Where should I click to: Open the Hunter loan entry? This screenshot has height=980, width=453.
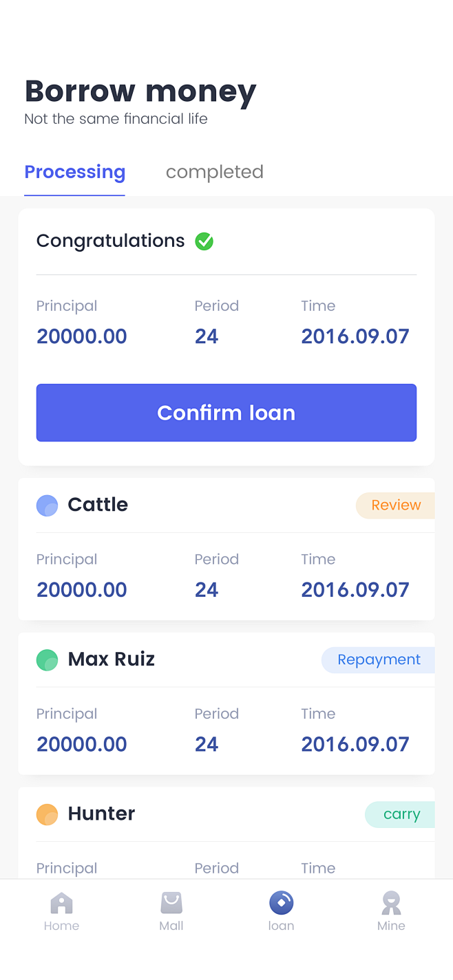[x=226, y=833]
